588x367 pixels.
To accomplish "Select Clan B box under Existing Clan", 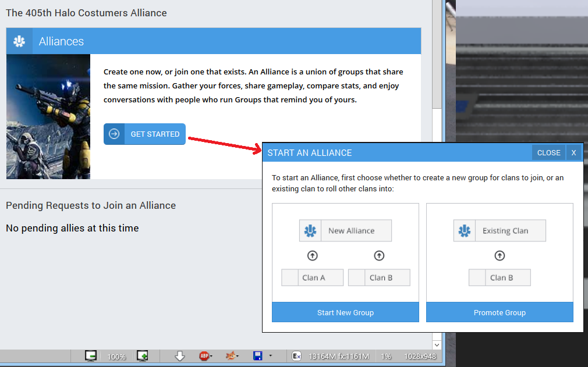I will pyautogui.click(x=500, y=277).
